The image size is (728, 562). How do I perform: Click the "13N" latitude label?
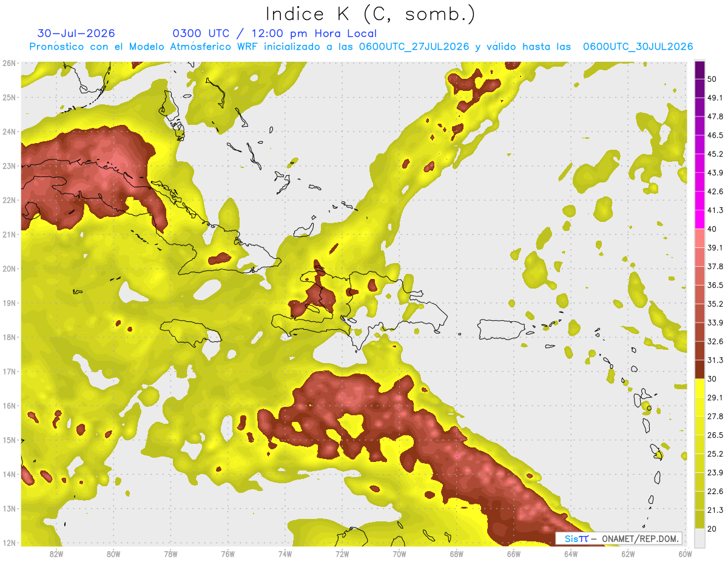click(x=9, y=508)
